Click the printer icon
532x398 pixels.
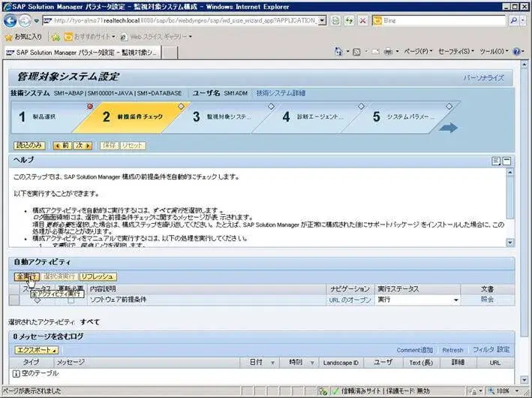pyautogui.click(x=388, y=52)
